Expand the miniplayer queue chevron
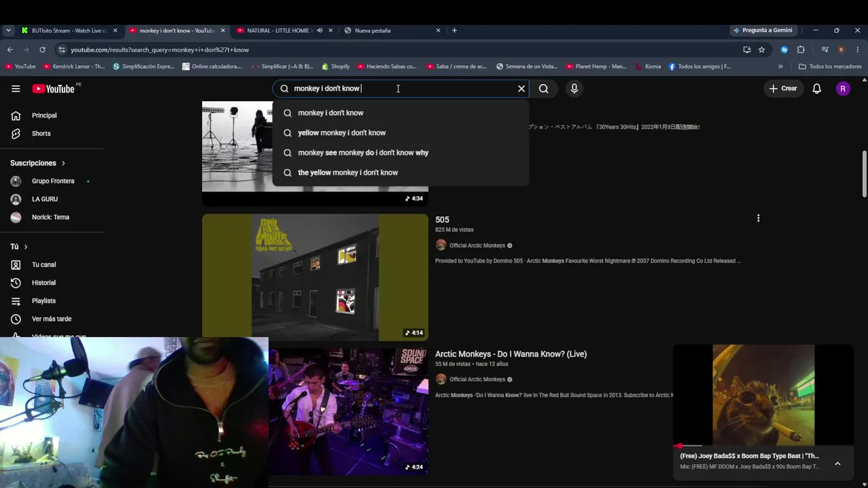The height and width of the screenshot is (488, 868). point(837,464)
